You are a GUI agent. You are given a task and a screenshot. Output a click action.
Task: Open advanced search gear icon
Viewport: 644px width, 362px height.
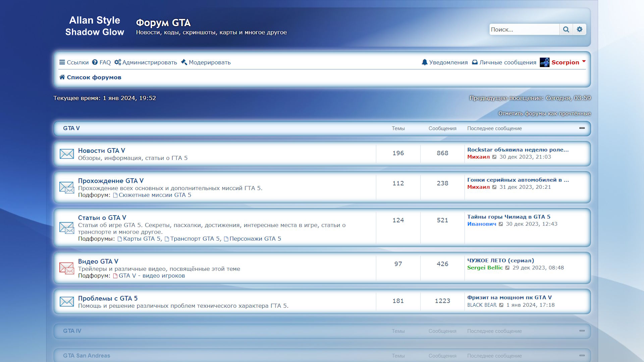580,29
